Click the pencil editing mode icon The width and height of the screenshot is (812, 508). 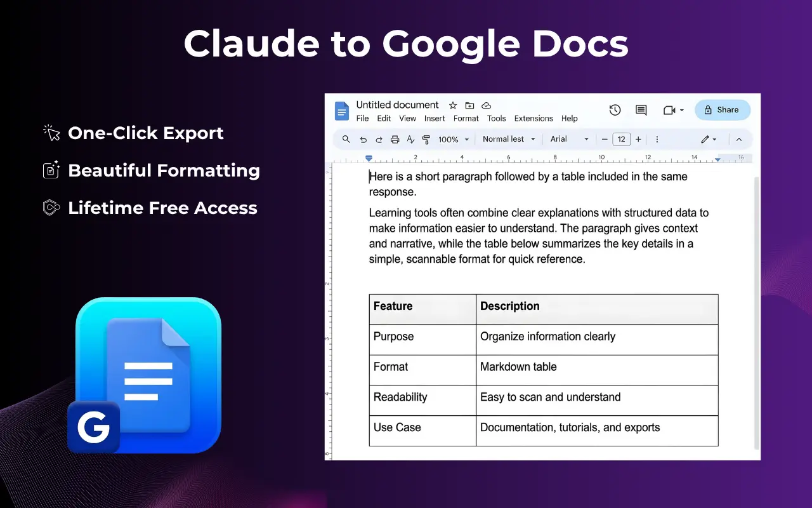(x=705, y=139)
